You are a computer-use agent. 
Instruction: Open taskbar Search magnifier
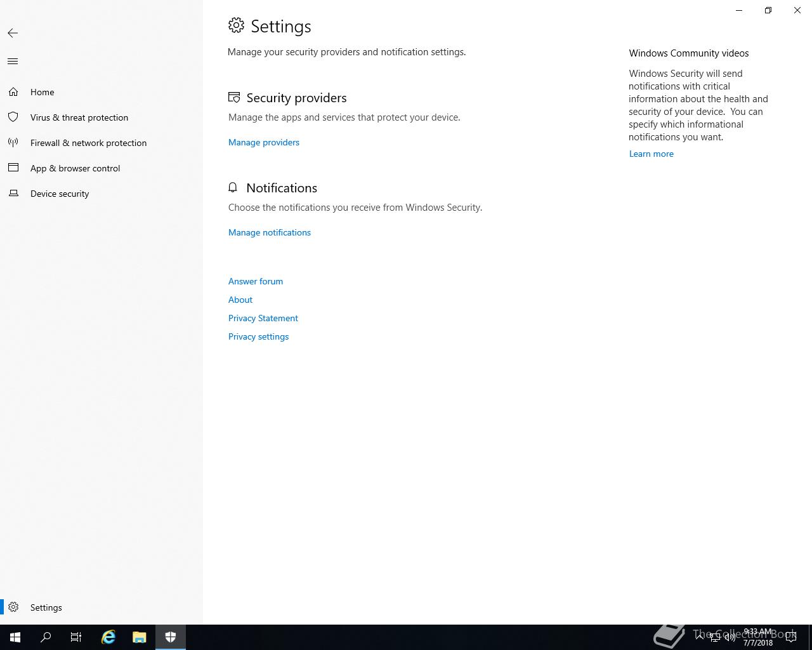click(x=46, y=637)
